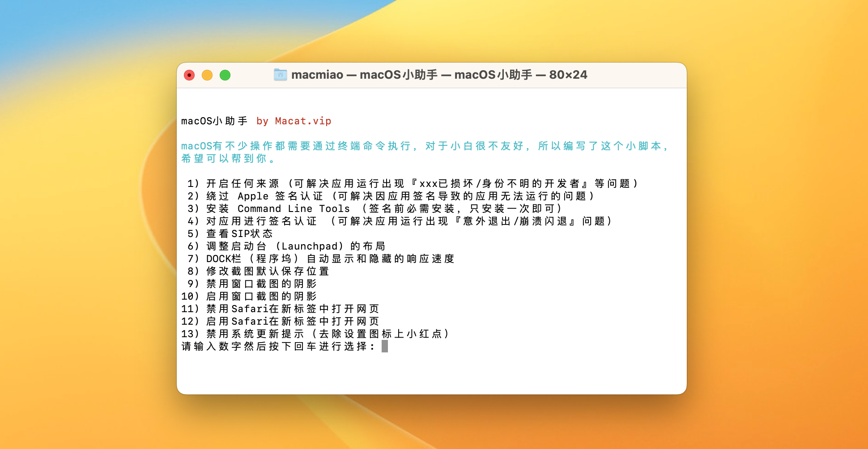The image size is (868, 449).
Task: Click option 3 '安装 Command Line Tools'
Action: 374,209
